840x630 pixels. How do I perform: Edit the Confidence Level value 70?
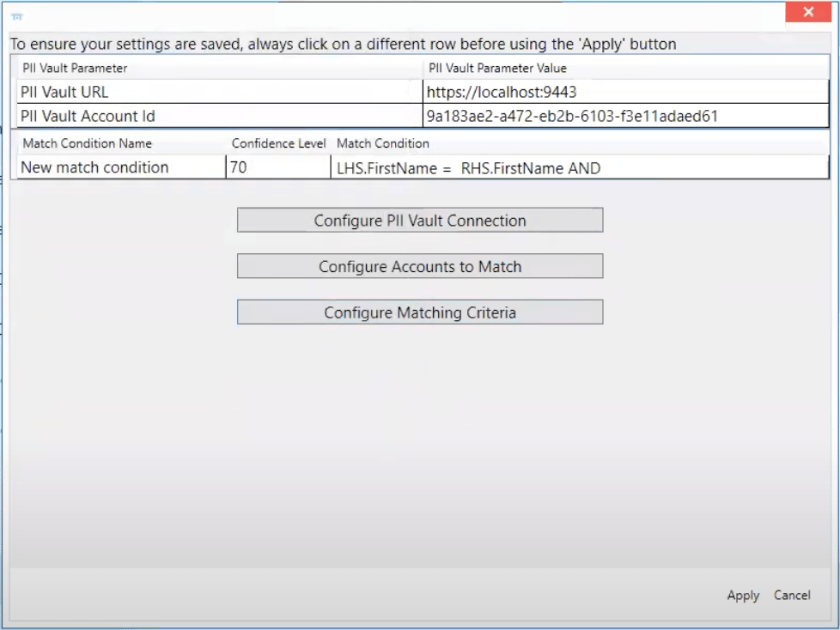[x=278, y=167]
